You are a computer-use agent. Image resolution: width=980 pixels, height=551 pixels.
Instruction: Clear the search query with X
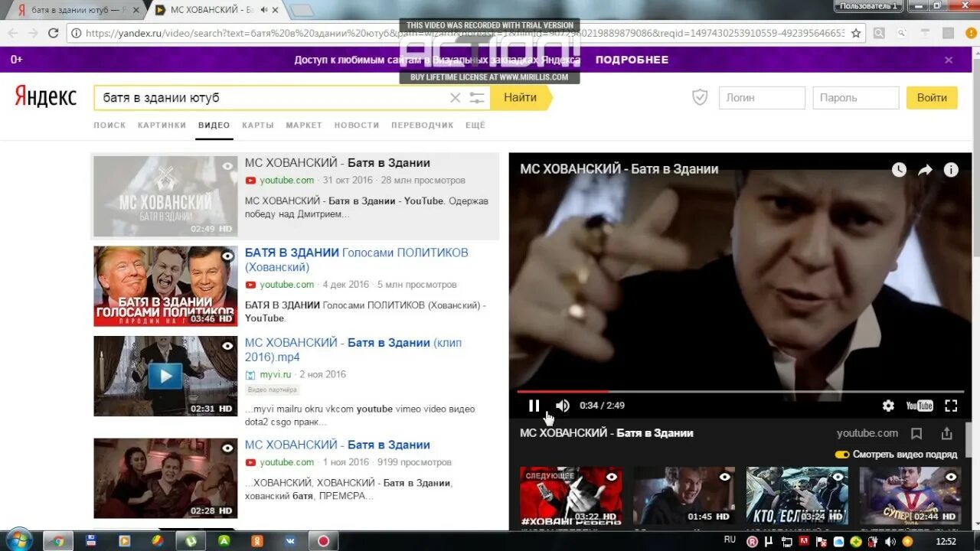[x=455, y=98]
